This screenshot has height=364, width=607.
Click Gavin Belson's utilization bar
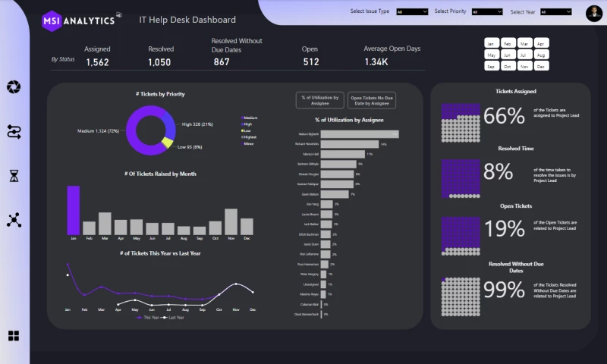335,194
